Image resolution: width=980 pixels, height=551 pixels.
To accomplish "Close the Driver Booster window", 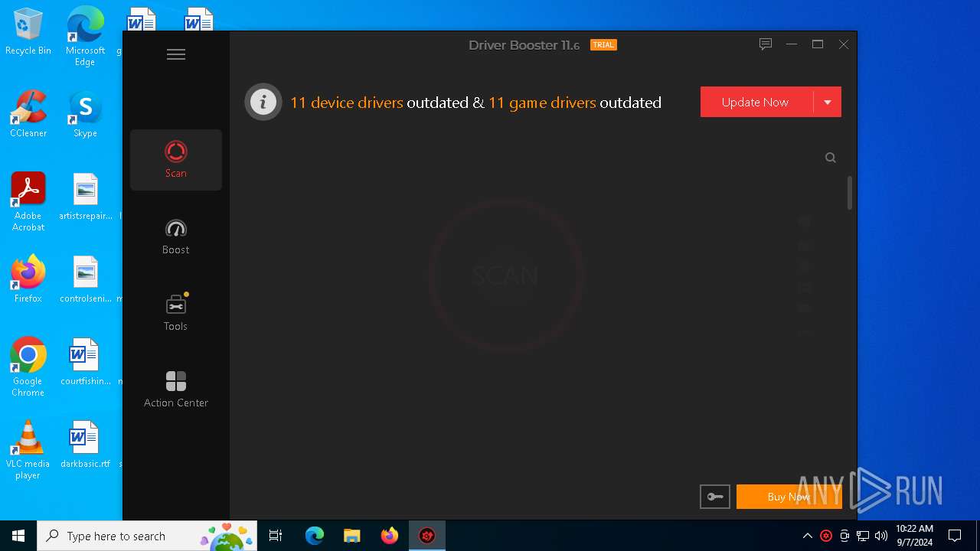I will click(x=844, y=44).
